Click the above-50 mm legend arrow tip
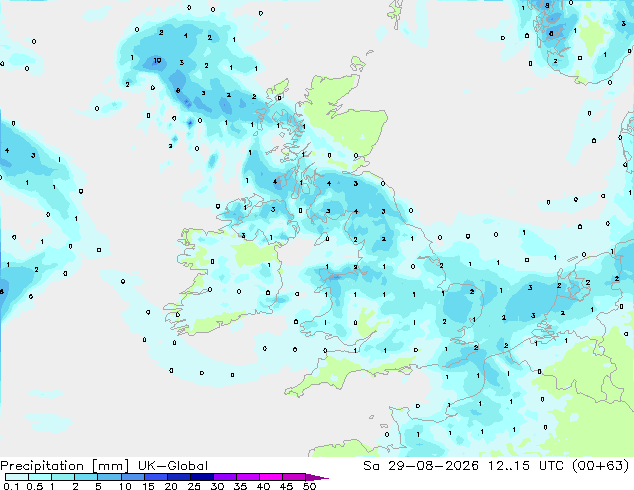This screenshot has height=490, width=634. (x=317, y=477)
